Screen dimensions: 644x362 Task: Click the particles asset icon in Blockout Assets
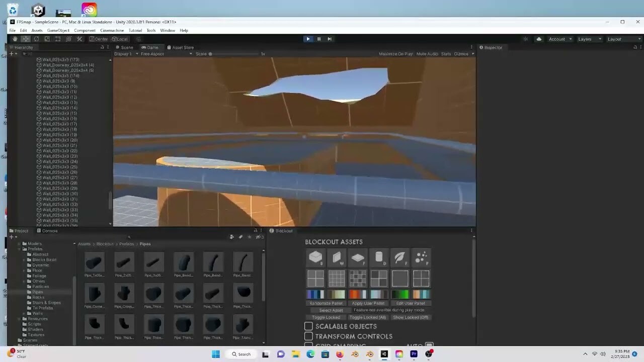tap(421, 257)
